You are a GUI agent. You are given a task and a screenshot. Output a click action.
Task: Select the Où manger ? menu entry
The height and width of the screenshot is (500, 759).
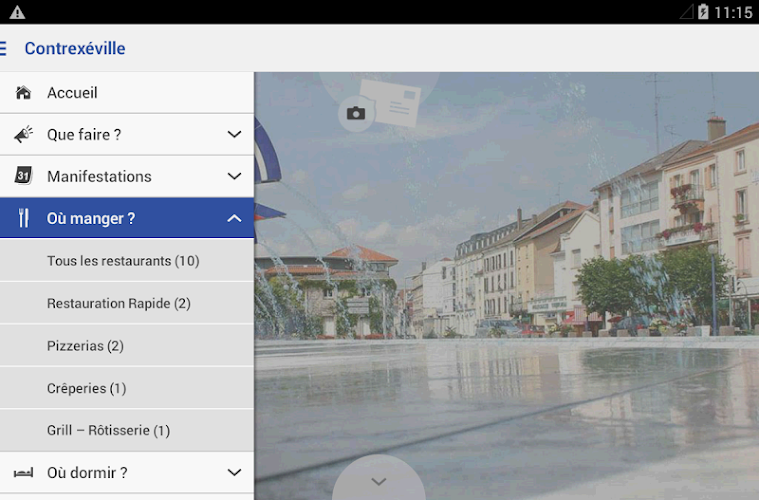click(127, 218)
